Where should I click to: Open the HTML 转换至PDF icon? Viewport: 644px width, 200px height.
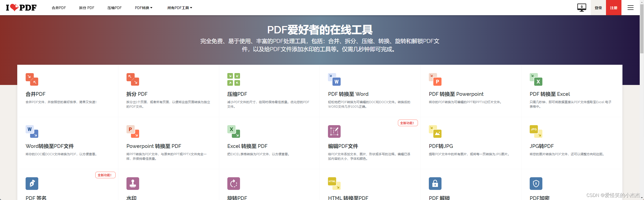(x=334, y=184)
